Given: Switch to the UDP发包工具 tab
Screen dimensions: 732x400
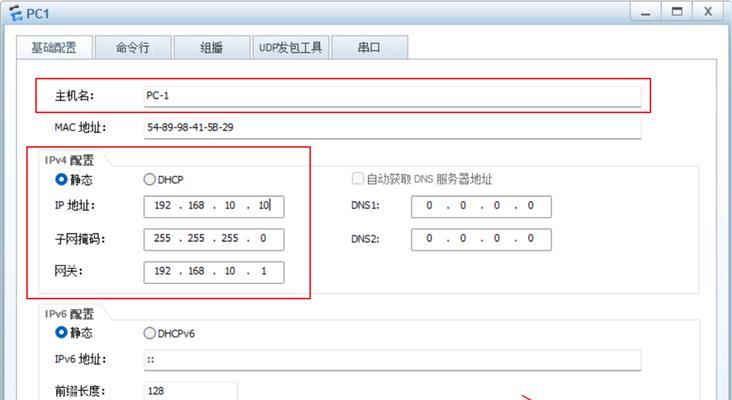Looking at the screenshot, I should (290, 47).
